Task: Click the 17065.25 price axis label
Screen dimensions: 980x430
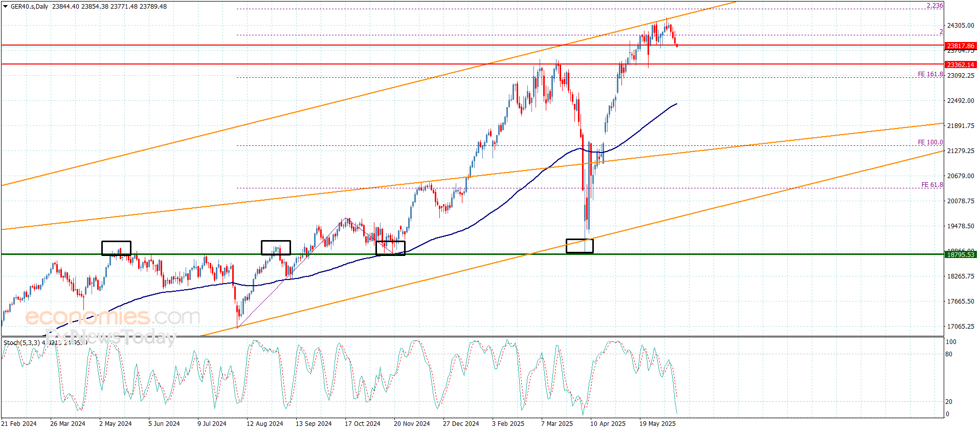Action: (961, 326)
